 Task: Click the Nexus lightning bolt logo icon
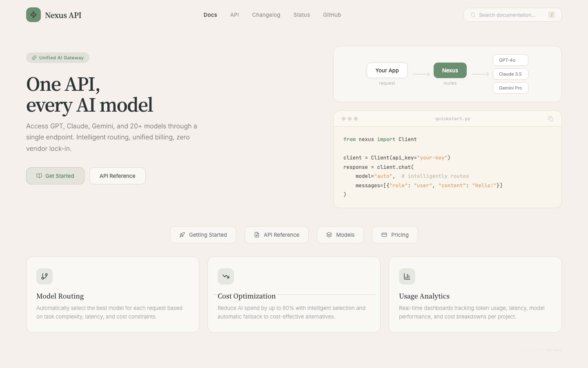[x=33, y=15]
